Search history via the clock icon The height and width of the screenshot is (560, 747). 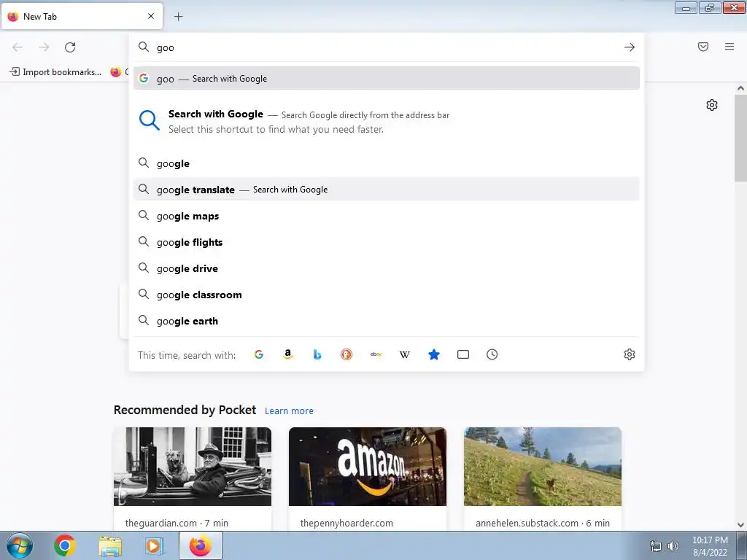492,354
